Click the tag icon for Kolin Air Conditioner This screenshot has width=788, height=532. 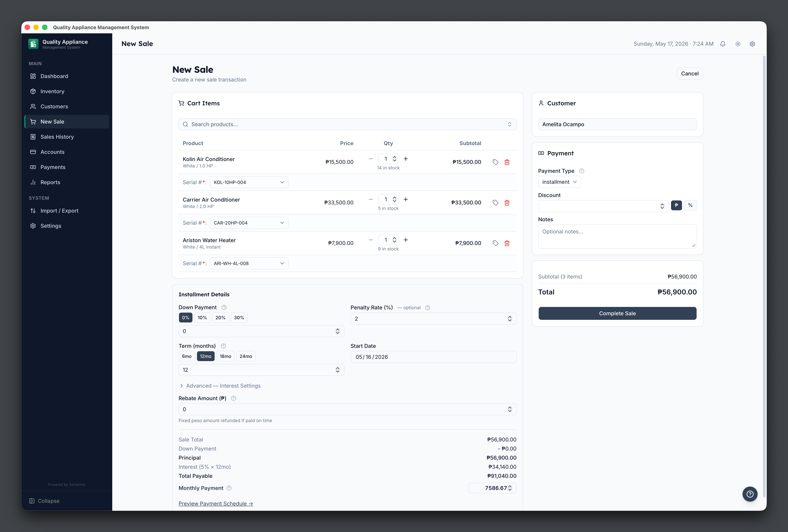click(x=495, y=162)
